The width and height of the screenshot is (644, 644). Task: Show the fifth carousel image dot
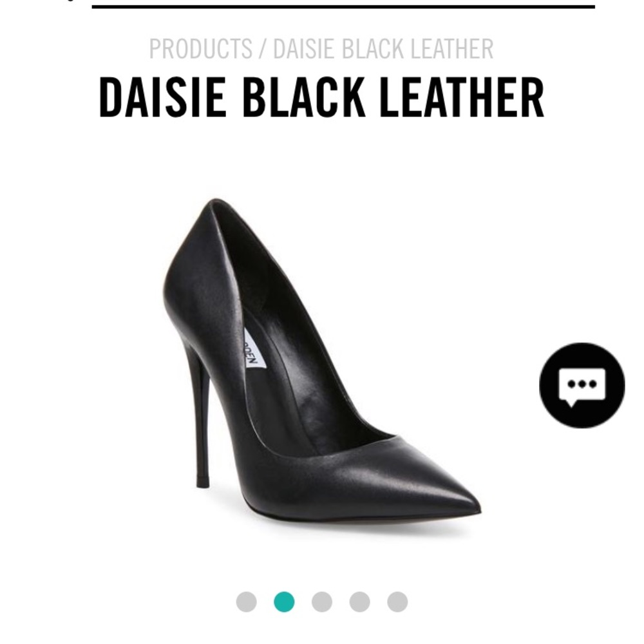[397, 601]
